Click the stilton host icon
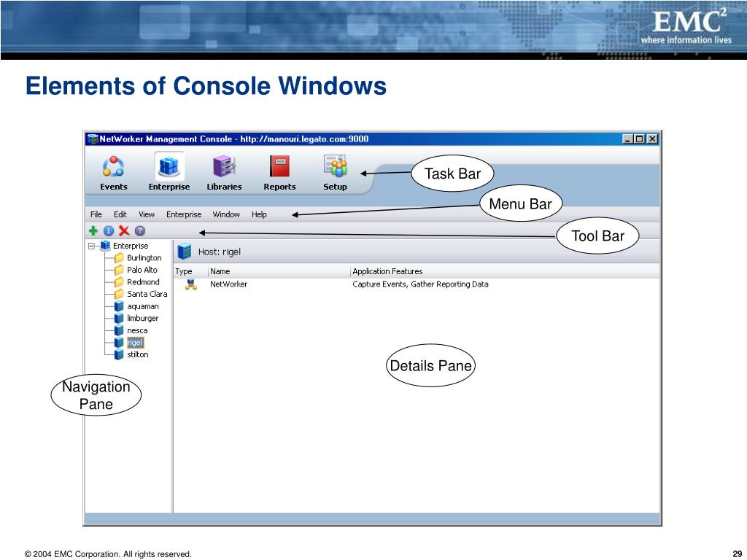 119,355
